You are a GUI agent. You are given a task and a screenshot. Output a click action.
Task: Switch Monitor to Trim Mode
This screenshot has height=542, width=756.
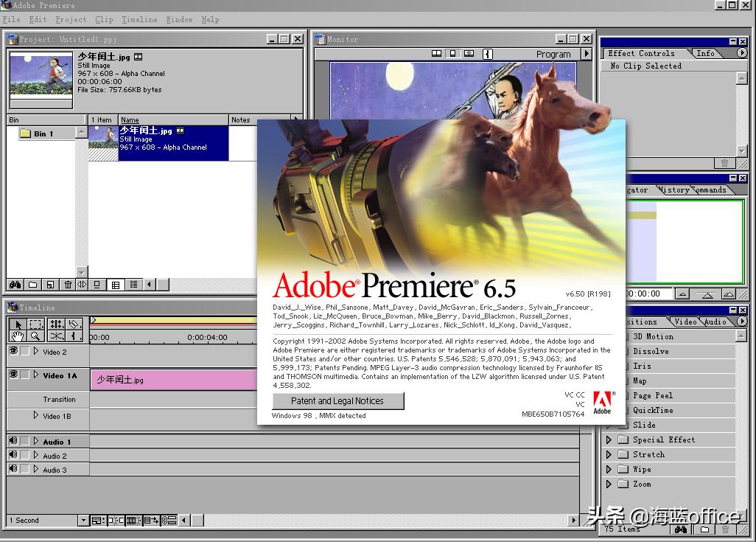pos(469,54)
